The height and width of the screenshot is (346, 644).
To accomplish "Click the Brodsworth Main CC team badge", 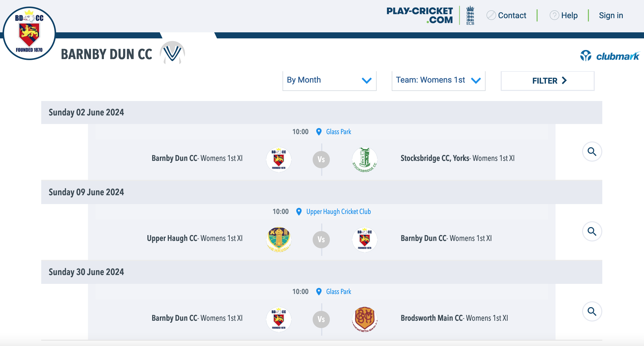I will (x=364, y=319).
